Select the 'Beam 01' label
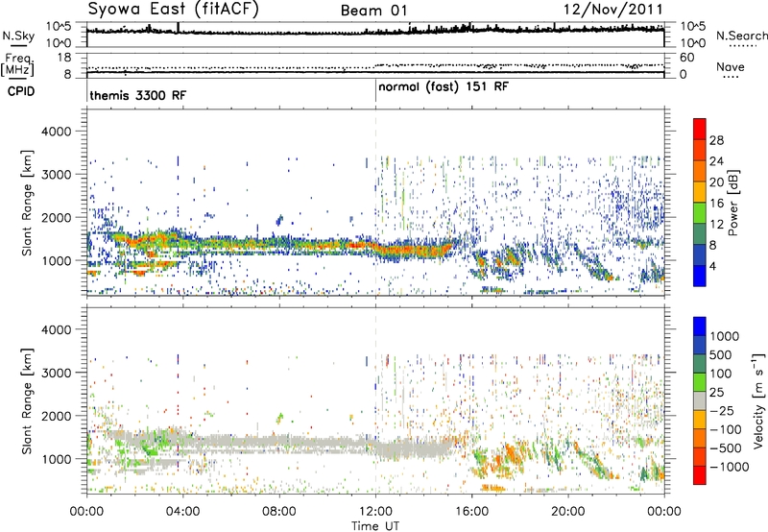Viewport: 768px width, 532px height. 373,11
